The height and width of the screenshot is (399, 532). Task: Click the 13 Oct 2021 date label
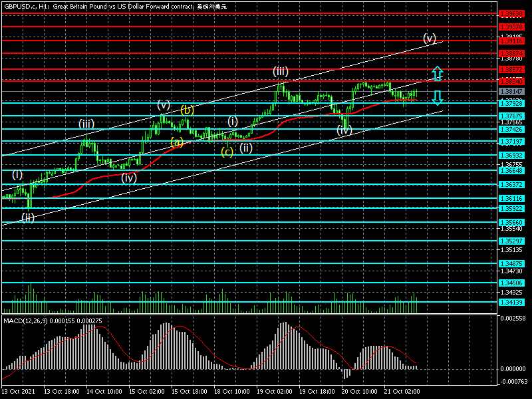pos(19,392)
